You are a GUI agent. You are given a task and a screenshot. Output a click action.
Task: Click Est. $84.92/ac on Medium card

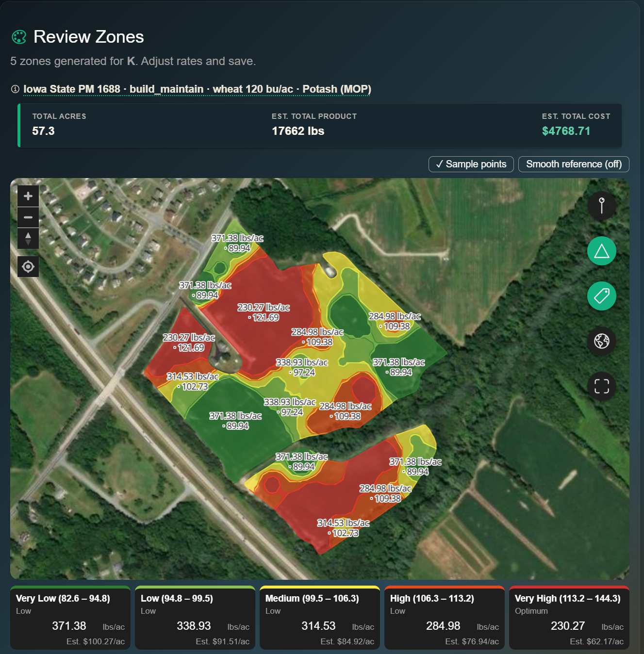(347, 641)
